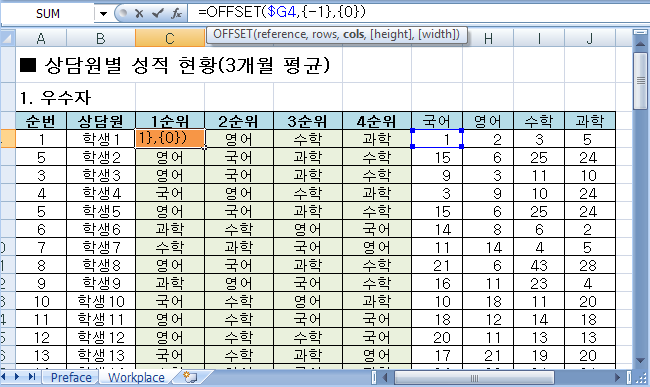Click the 수학 value 43 in 학생8 row
This screenshot has height=387, width=650.
pos(539,265)
